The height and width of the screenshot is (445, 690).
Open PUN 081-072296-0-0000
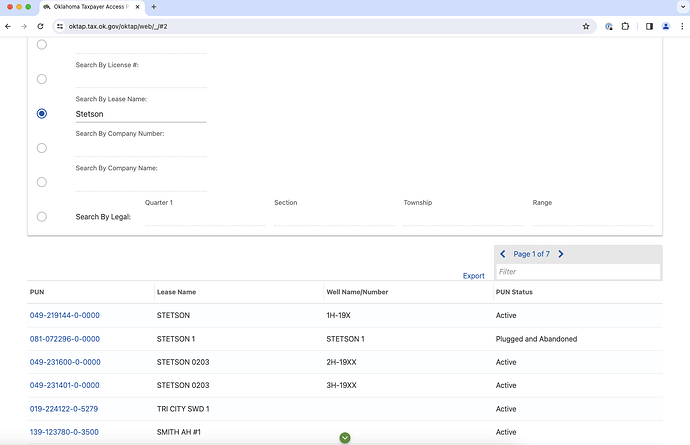pos(65,339)
